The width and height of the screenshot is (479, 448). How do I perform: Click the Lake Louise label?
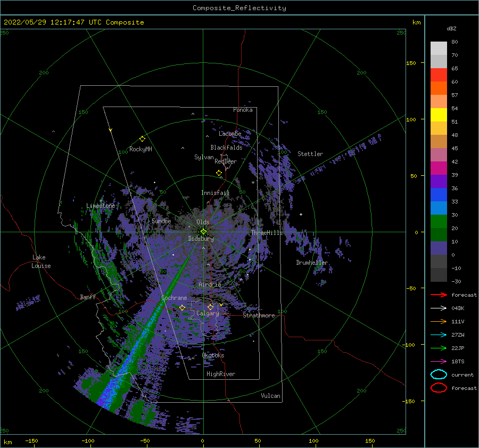41,262
